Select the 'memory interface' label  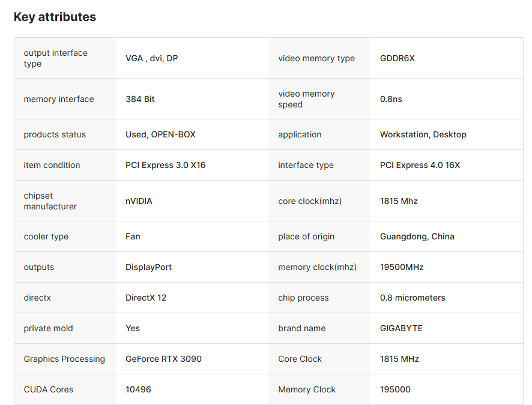59,99
